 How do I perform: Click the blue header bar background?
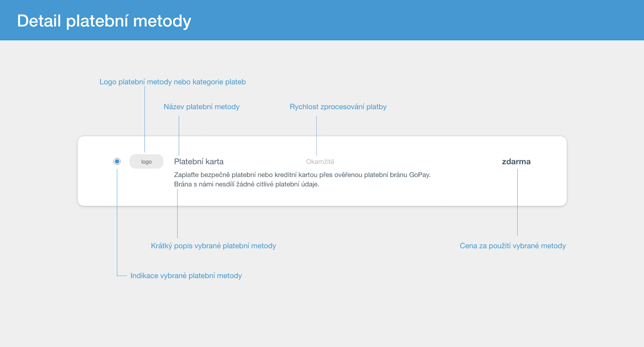click(x=402, y=20)
